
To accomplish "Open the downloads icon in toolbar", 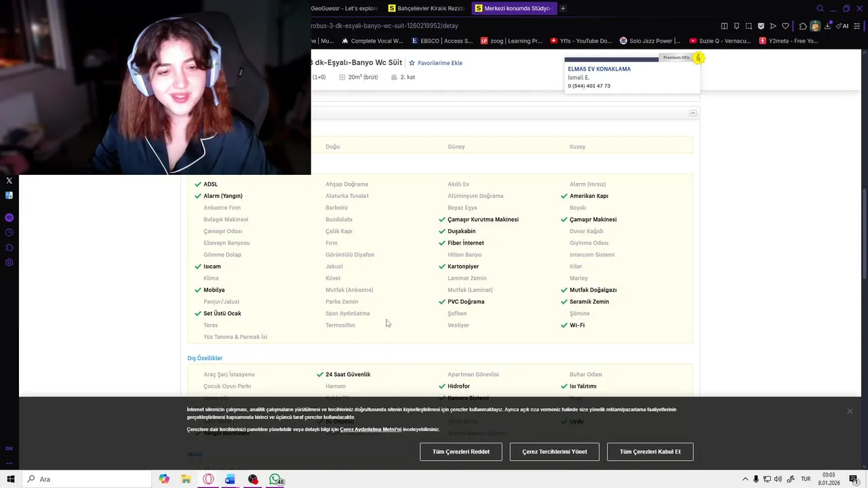I will pos(827,26).
